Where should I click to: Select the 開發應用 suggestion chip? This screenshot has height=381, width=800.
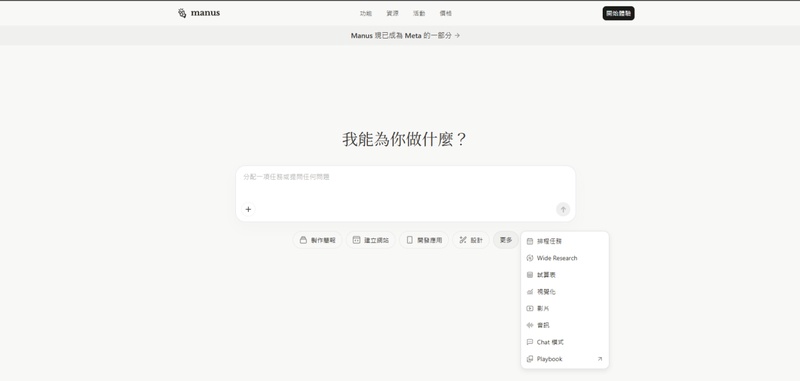(423, 240)
